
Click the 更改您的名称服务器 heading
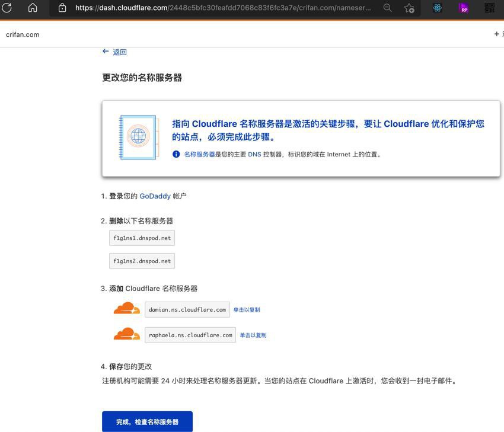coord(142,78)
